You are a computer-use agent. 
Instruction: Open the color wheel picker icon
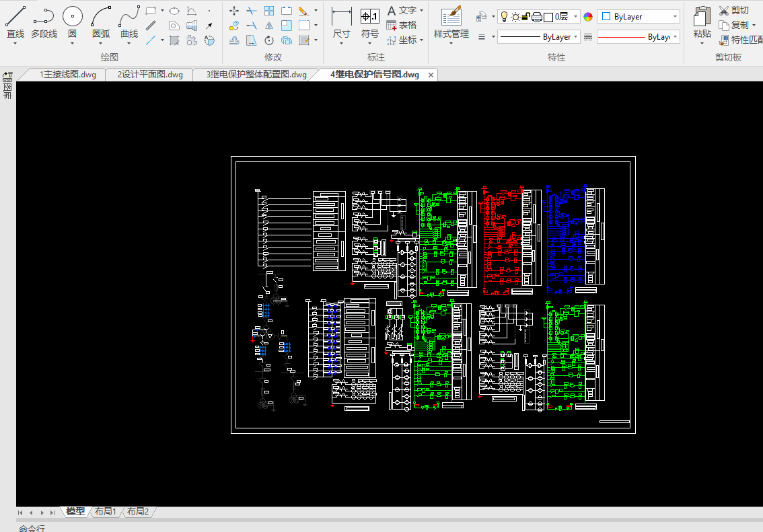pos(588,17)
